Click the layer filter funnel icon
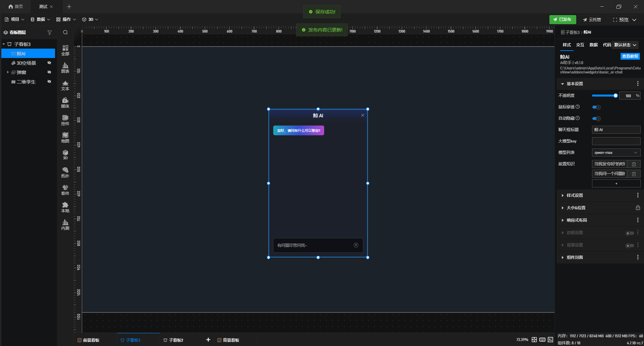Viewport: 644px width, 346px height. (x=50, y=33)
